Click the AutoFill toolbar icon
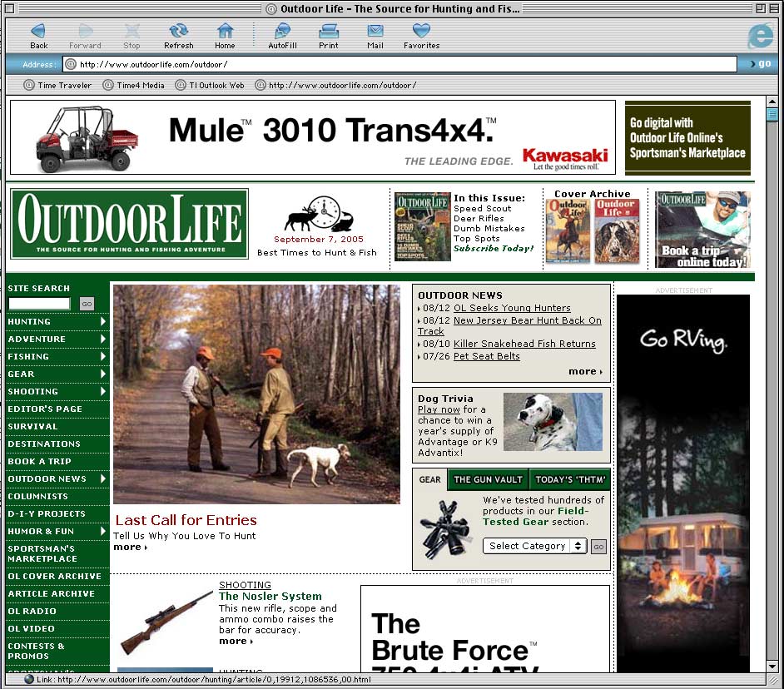 click(282, 36)
